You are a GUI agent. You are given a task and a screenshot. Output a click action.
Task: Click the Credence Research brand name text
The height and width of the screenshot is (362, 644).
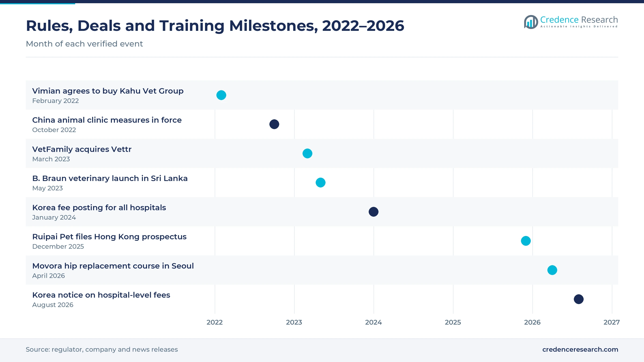(x=579, y=20)
